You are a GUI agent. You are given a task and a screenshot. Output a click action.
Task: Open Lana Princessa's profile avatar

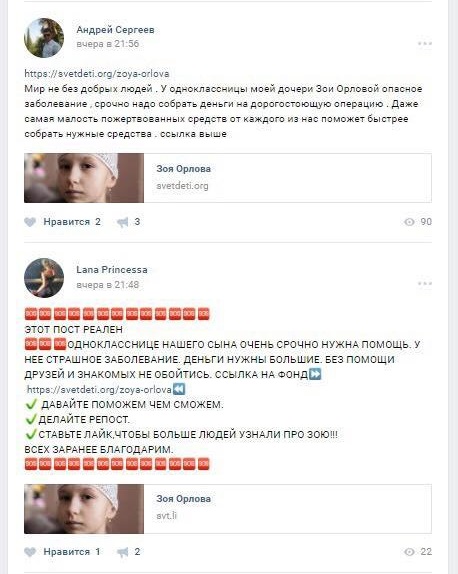[44, 278]
